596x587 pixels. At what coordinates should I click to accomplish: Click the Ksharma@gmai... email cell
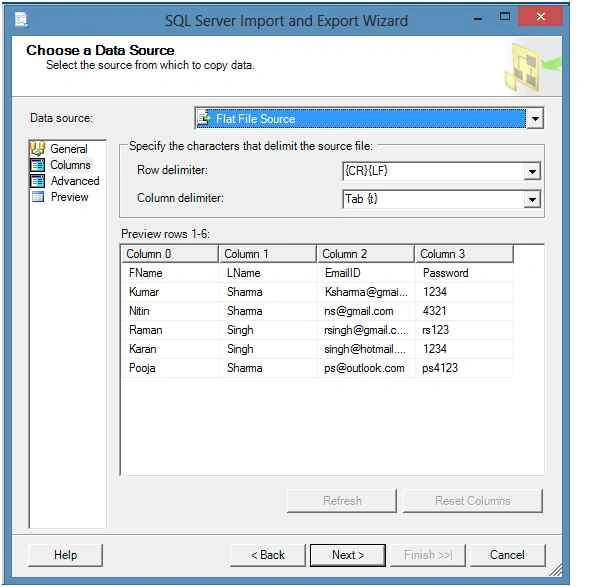(x=366, y=292)
